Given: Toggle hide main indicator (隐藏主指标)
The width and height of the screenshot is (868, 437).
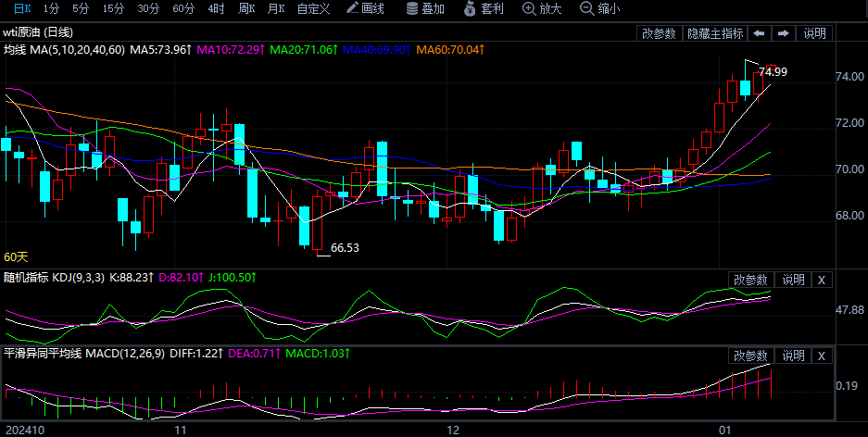Looking at the screenshot, I should pyautogui.click(x=714, y=33).
